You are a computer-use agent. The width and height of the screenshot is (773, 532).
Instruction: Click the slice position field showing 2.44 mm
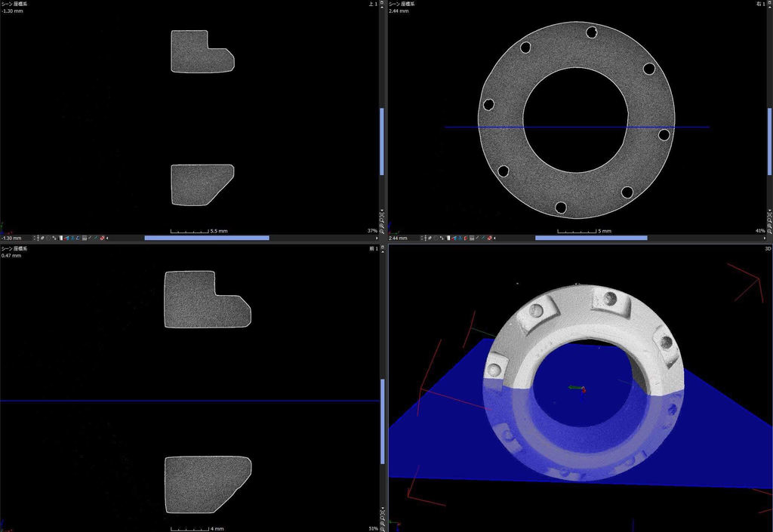pyautogui.click(x=400, y=238)
